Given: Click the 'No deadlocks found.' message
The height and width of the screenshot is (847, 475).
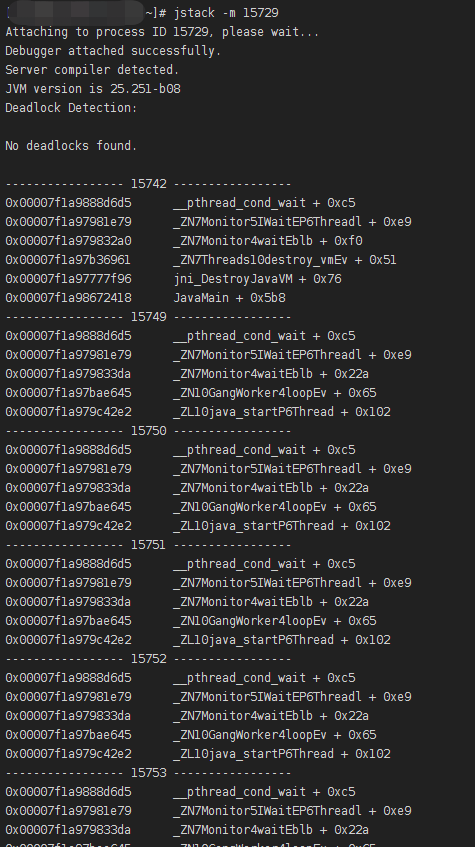Looking at the screenshot, I should pyautogui.click(x=71, y=146).
